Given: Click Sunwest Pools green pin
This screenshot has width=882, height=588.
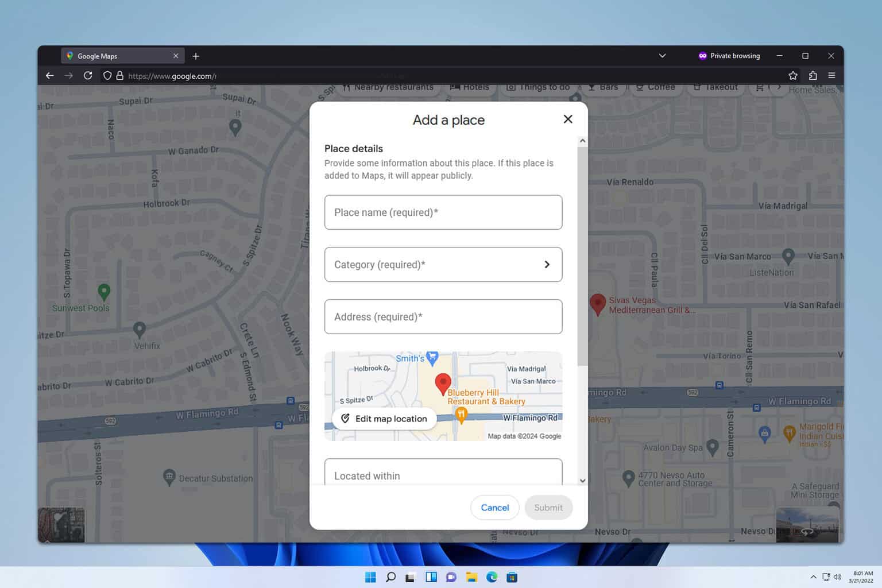Looking at the screenshot, I should (104, 292).
